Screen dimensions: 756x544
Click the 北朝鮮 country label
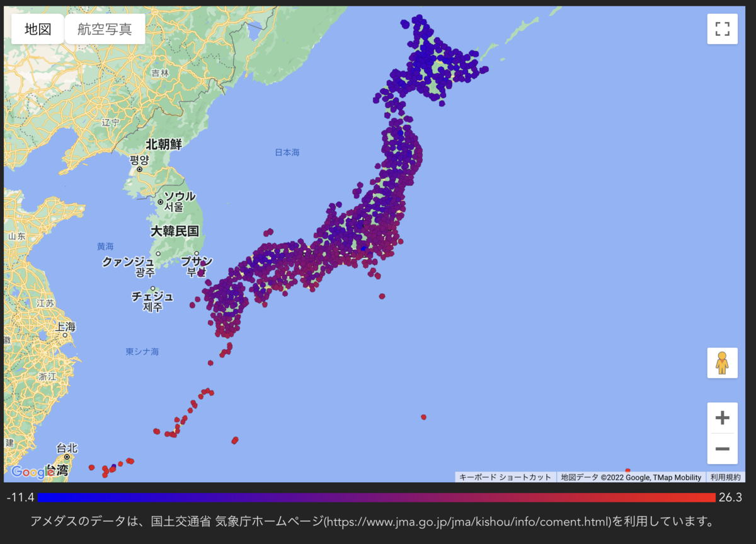(163, 144)
